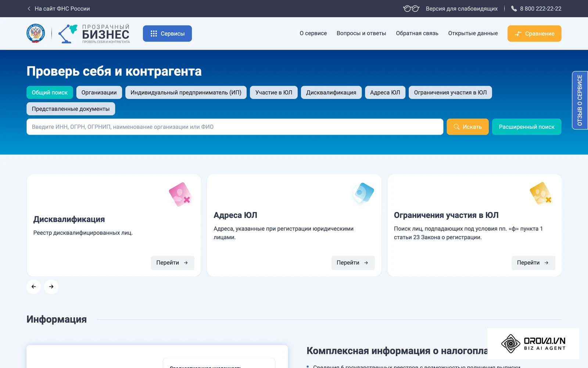Click Перейти in Ограничения участия card

(533, 263)
